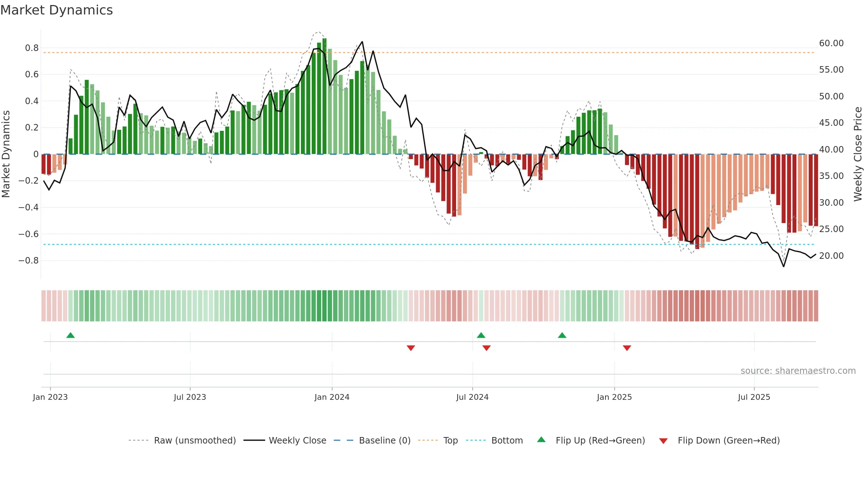Viewport: 868px width, 488px height.
Task: Select the red flip-down marker just after Jul 2024
Action: (486, 348)
